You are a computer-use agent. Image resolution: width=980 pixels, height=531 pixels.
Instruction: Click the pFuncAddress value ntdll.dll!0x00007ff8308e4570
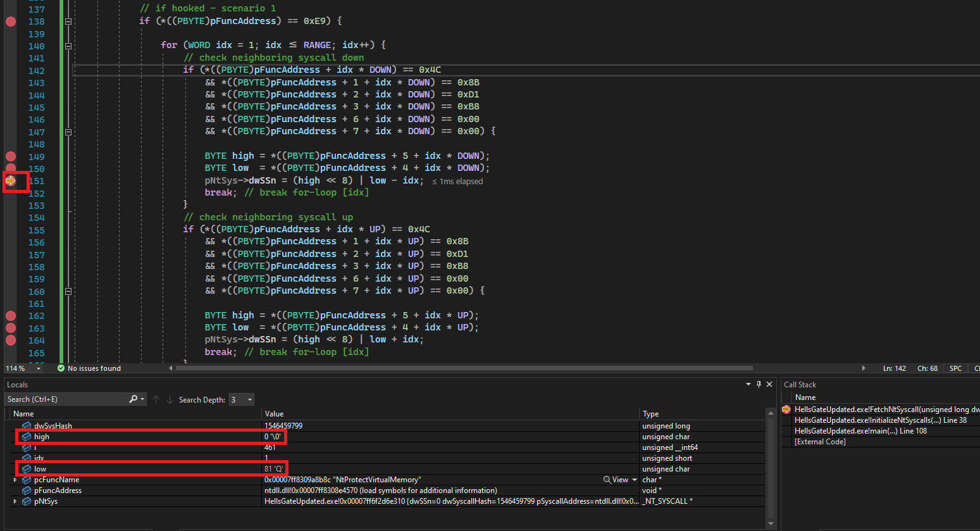381,490
